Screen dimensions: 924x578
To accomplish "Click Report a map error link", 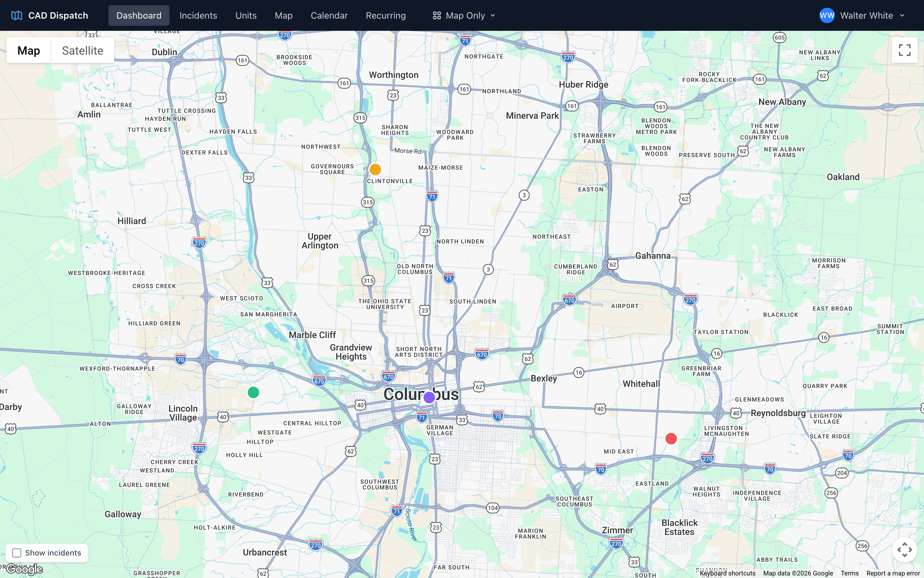I will click(x=893, y=573).
